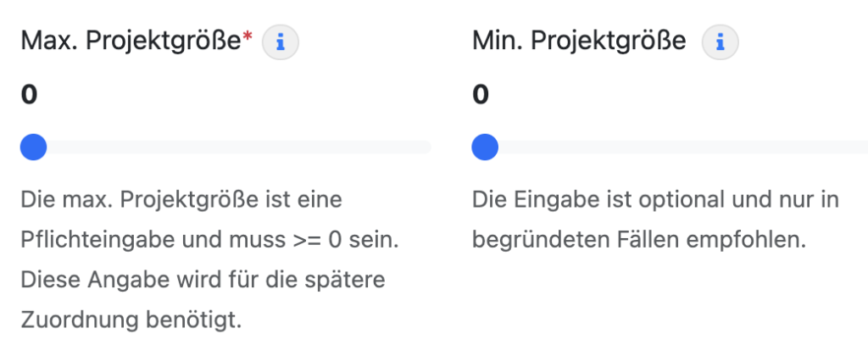The height and width of the screenshot is (356, 868).
Task: Click the text "Pflichteingabe und muss >= 0 sein."
Action: pos(209,241)
